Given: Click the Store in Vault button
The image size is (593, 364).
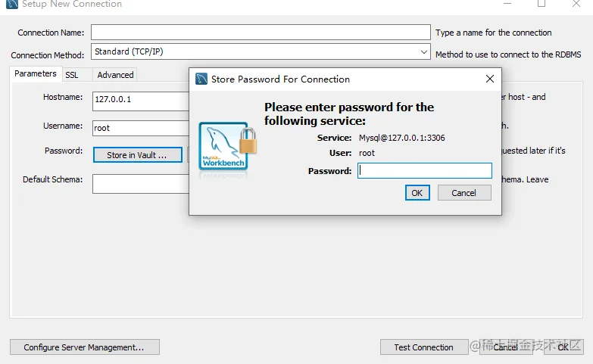Looking at the screenshot, I should tap(138, 155).
